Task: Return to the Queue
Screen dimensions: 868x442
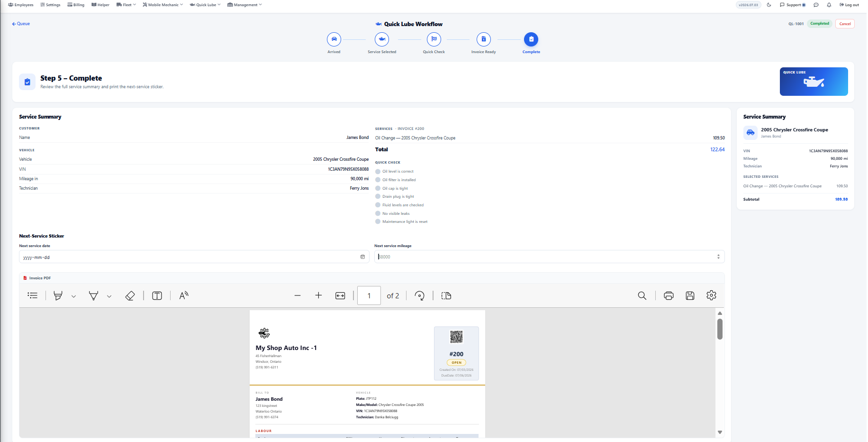Action: click(21, 24)
